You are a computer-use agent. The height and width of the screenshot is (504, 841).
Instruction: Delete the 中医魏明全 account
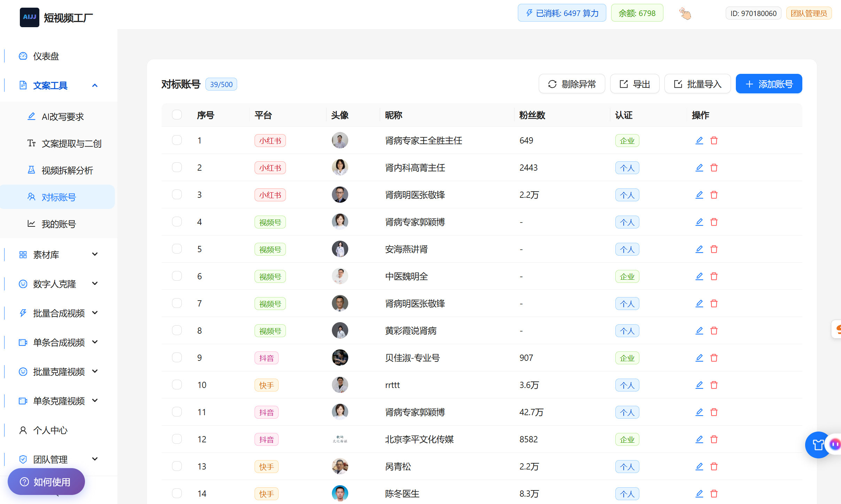click(x=714, y=276)
